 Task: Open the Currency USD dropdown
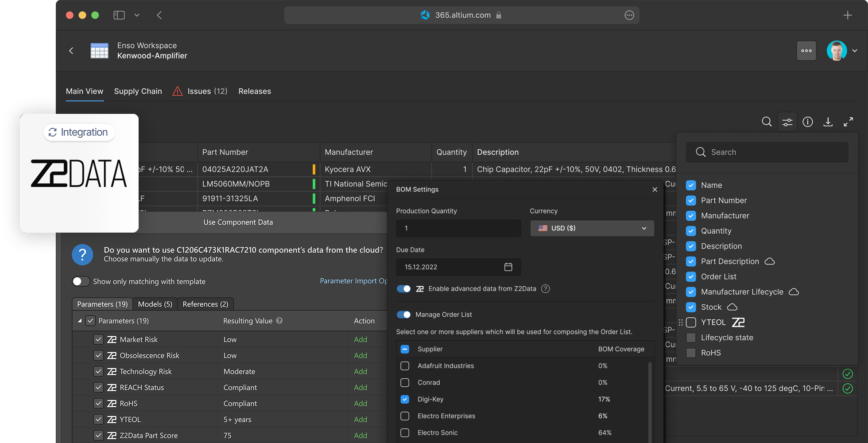[x=592, y=228]
